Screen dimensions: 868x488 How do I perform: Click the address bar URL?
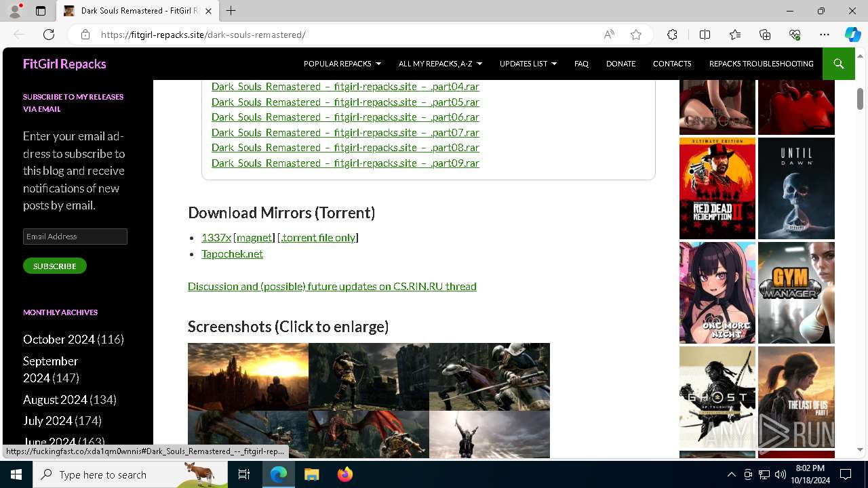(x=203, y=35)
